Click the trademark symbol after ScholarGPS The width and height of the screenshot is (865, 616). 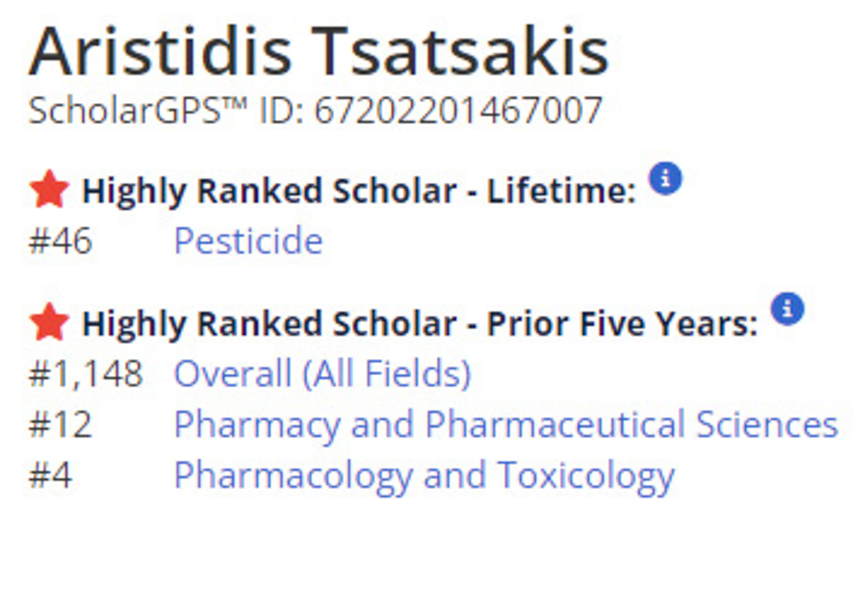(x=234, y=104)
